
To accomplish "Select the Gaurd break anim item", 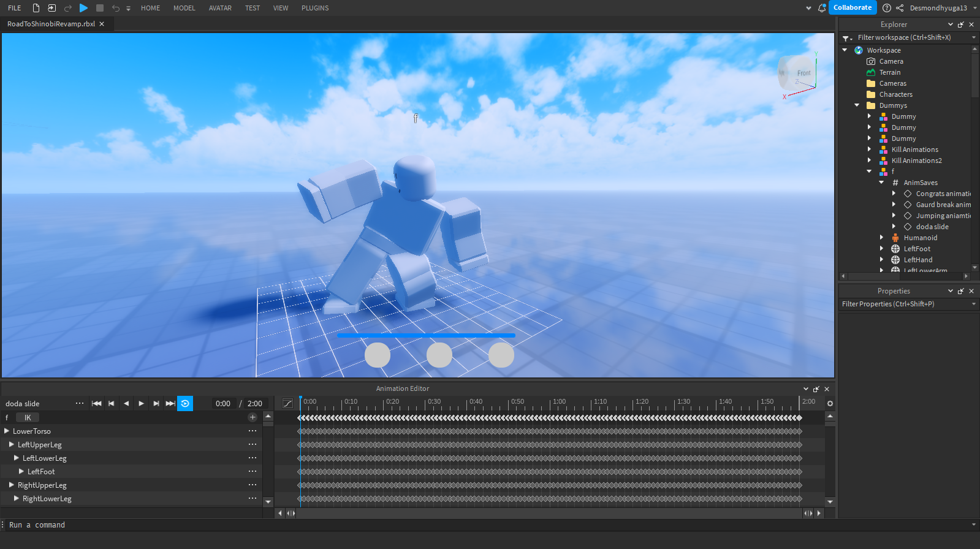I will pos(943,205).
